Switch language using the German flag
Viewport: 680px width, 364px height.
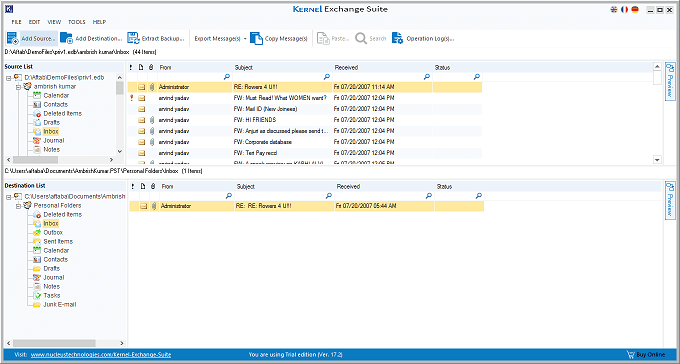(635, 9)
